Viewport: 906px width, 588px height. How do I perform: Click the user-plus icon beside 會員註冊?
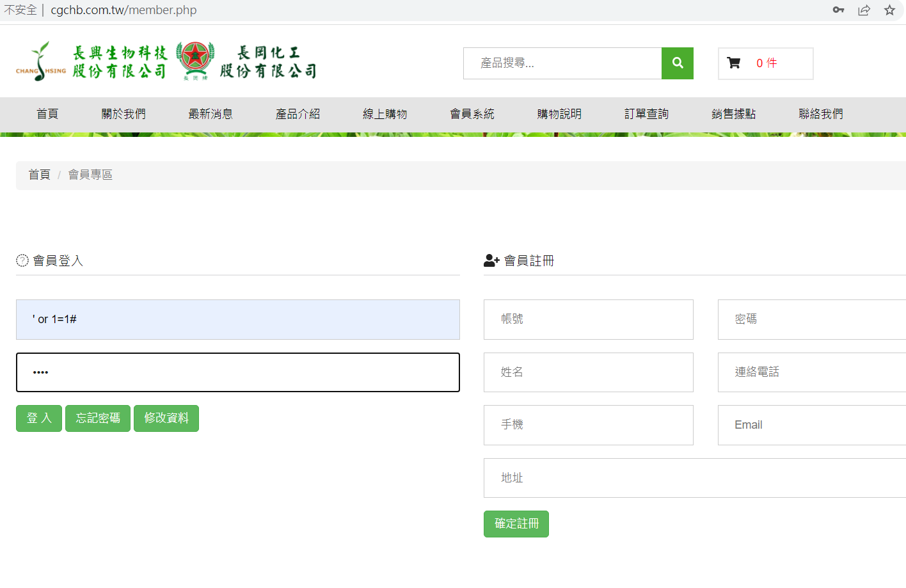click(x=491, y=260)
